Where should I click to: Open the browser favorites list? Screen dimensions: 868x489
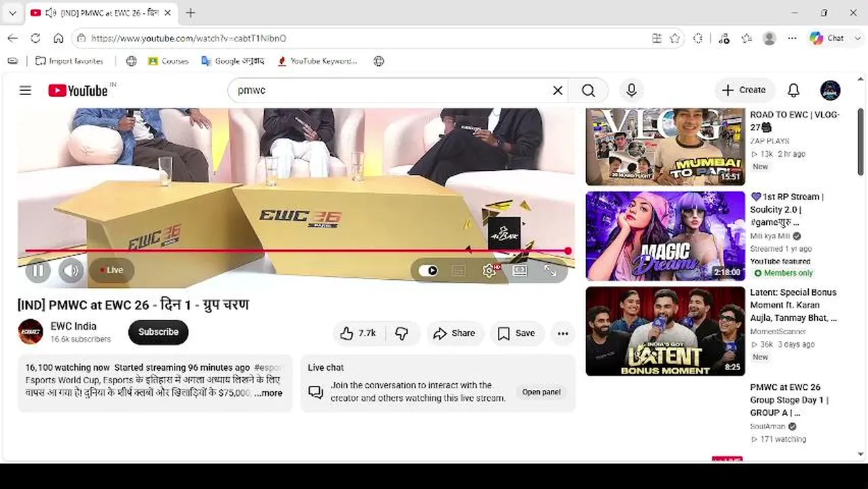(x=746, y=39)
